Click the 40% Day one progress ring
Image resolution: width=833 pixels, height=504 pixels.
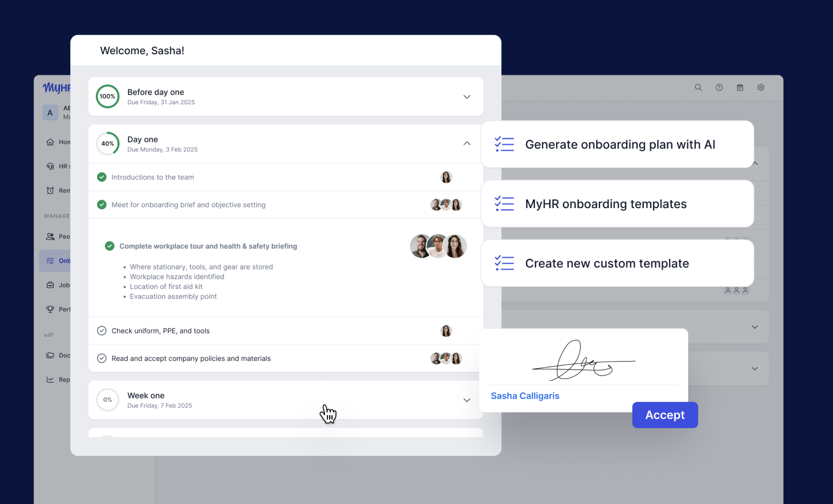[107, 144]
